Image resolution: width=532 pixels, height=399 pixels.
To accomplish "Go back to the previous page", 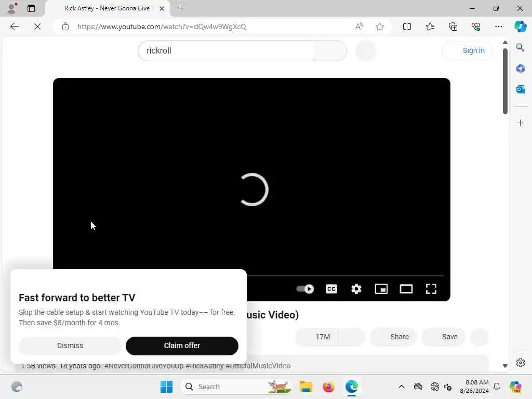I will click(14, 26).
